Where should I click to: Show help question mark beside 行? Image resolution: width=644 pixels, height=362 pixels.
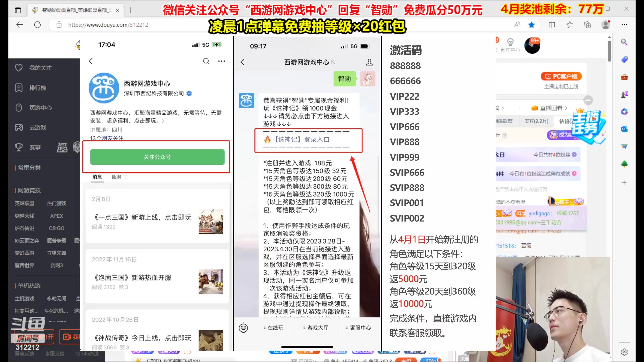(505, 135)
